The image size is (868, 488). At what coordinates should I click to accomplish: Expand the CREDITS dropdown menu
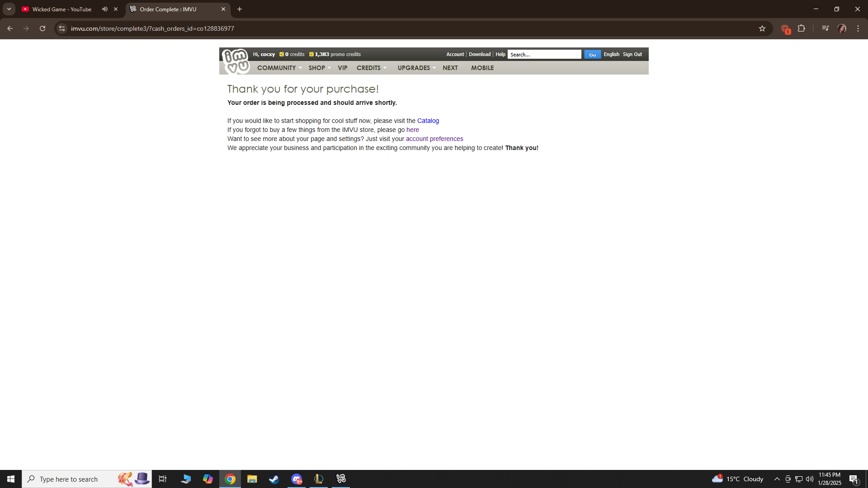pyautogui.click(x=371, y=68)
